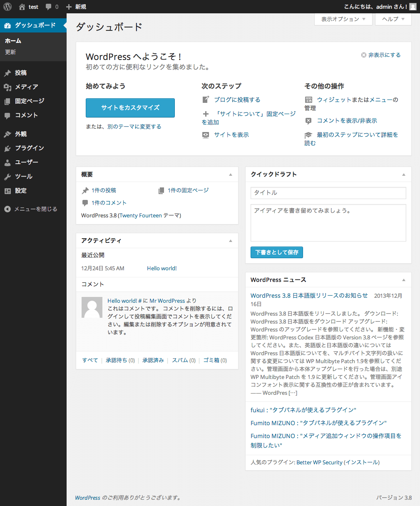Click the 設定 settings icon in sidebar
Viewport: 420px width, 506px height.
[7, 191]
